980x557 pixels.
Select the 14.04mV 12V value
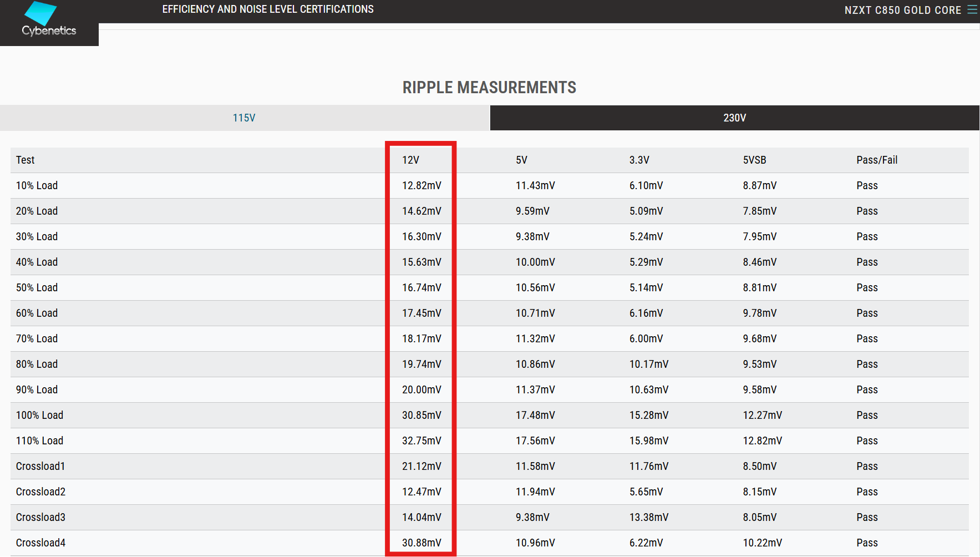click(x=422, y=517)
